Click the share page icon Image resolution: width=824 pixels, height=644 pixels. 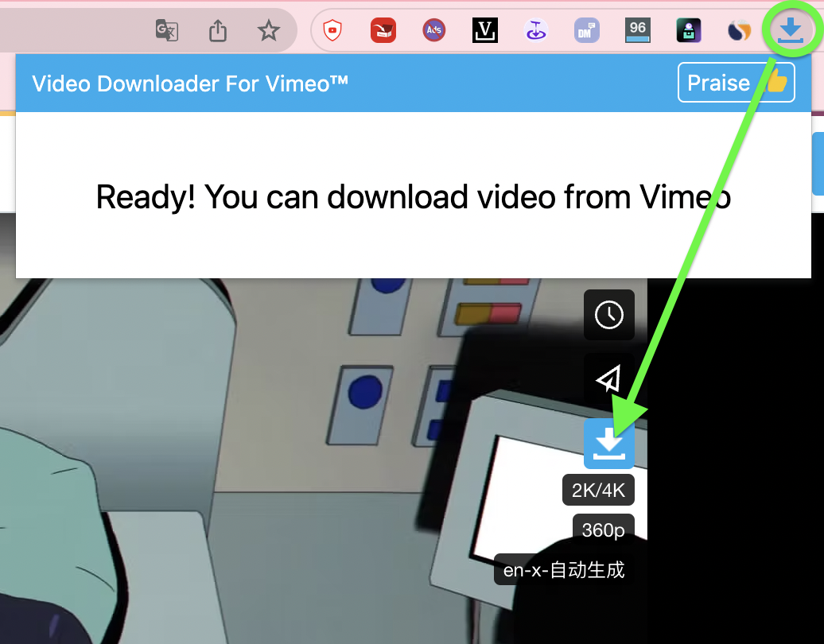coord(218,30)
